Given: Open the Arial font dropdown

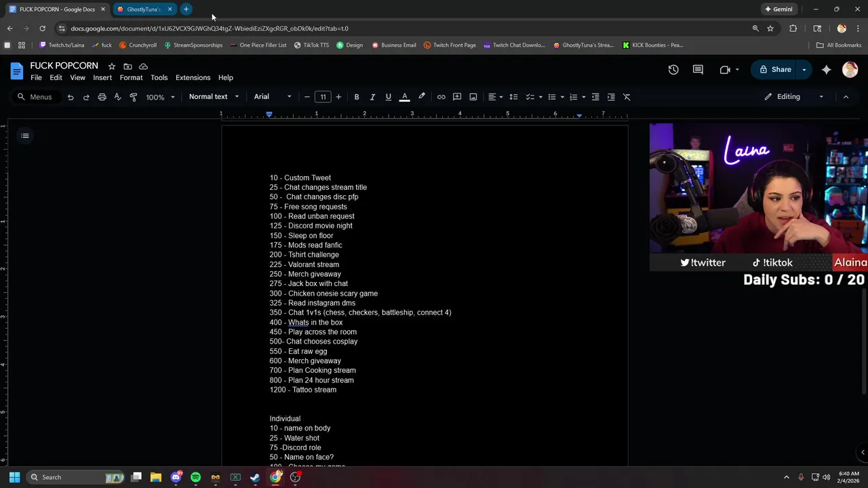Looking at the screenshot, I should tap(273, 97).
